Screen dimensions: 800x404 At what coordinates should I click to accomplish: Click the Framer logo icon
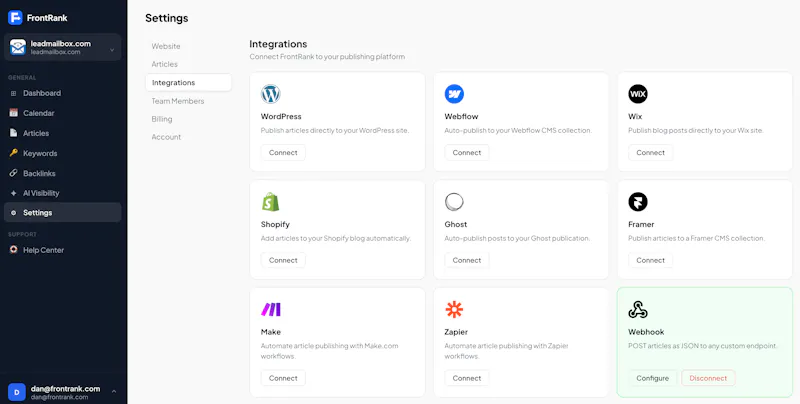point(638,202)
